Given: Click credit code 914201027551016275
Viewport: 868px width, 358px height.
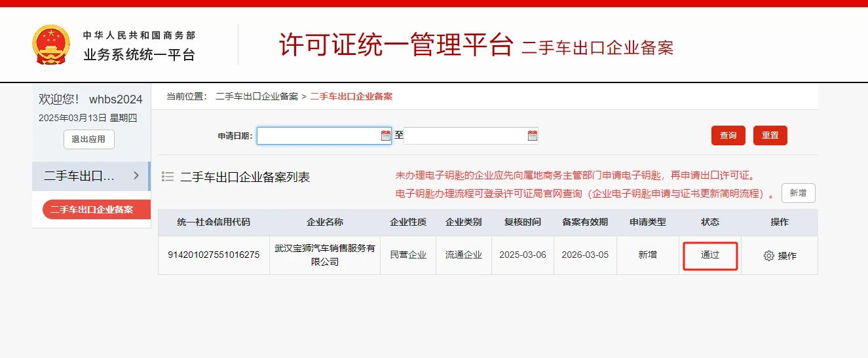Looking at the screenshot, I should [214, 255].
